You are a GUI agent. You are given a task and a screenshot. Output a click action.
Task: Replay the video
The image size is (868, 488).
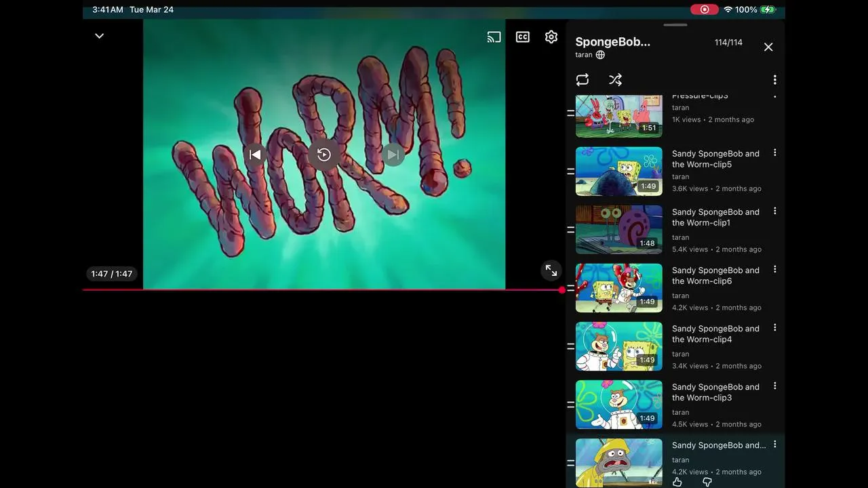(x=324, y=155)
